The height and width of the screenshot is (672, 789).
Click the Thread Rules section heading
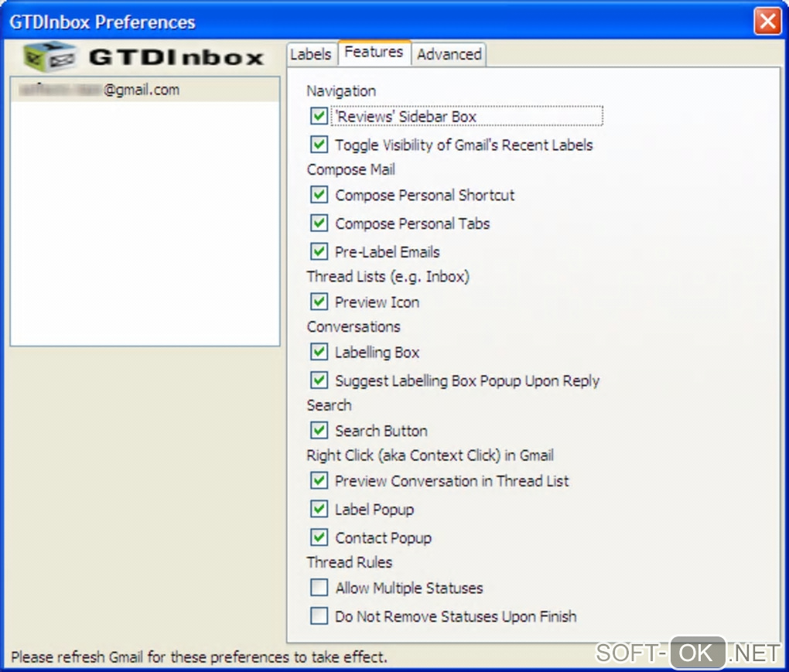(349, 562)
